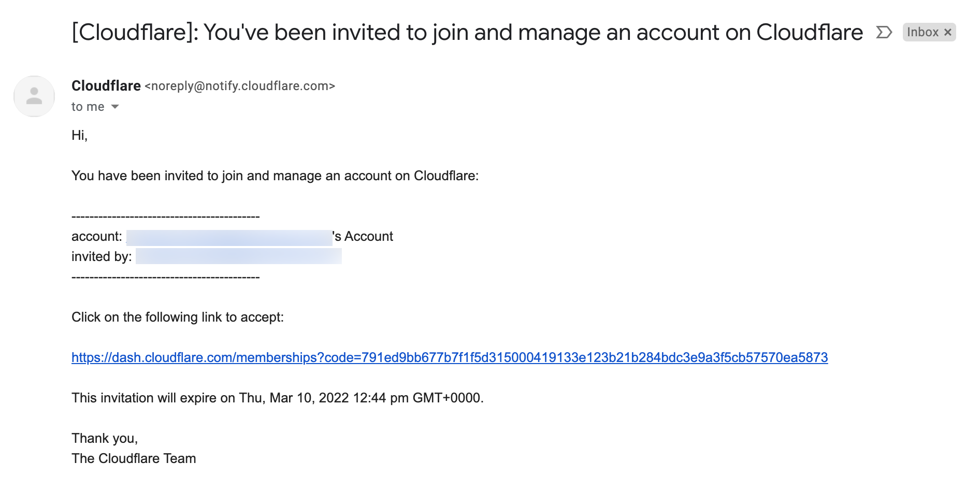Click the Cloudflare sender name
Viewport: 980px width, 492px height.
click(106, 86)
